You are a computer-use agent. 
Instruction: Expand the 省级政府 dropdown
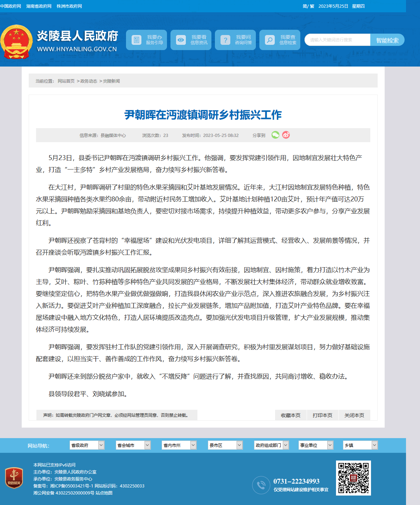click(x=87, y=445)
